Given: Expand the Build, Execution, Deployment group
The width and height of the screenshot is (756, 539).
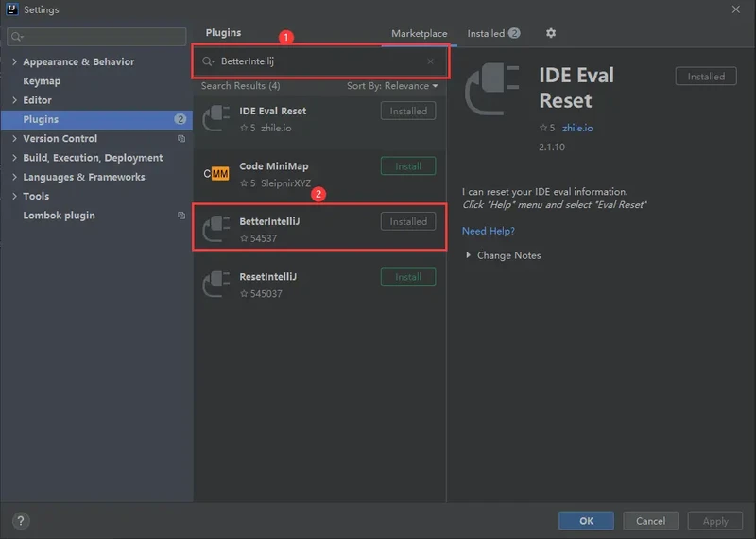Looking at the screenshot, I should point(14,158).
